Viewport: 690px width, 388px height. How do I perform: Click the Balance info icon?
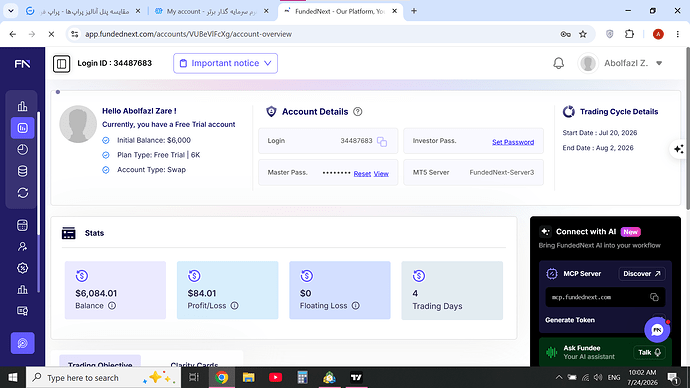pos(112,306)
